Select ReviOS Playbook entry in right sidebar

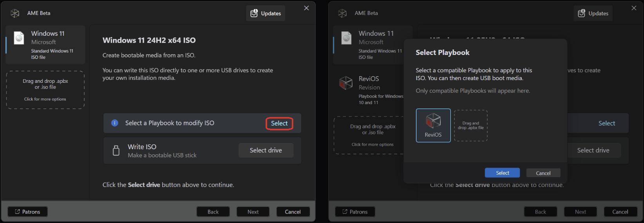point(368,90)
